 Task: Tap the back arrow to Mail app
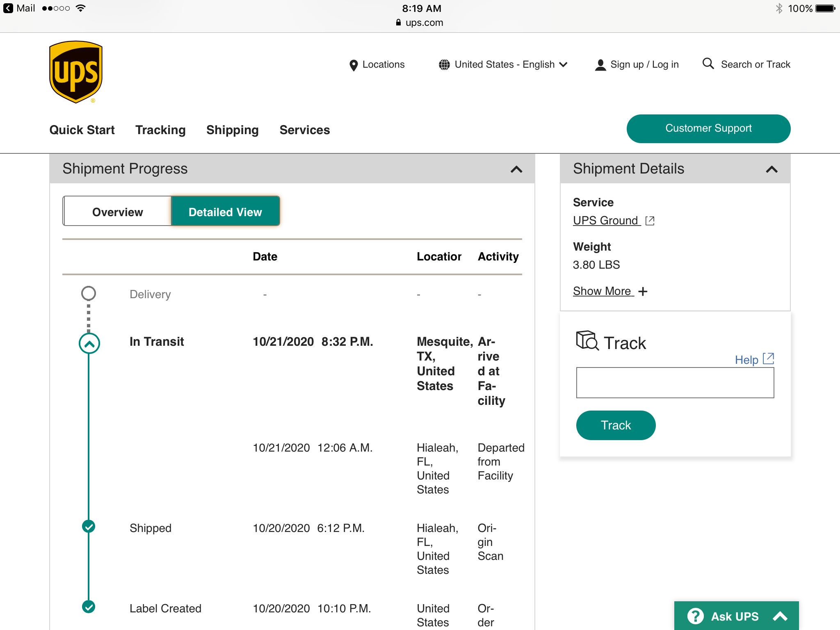tap(8, 8)
